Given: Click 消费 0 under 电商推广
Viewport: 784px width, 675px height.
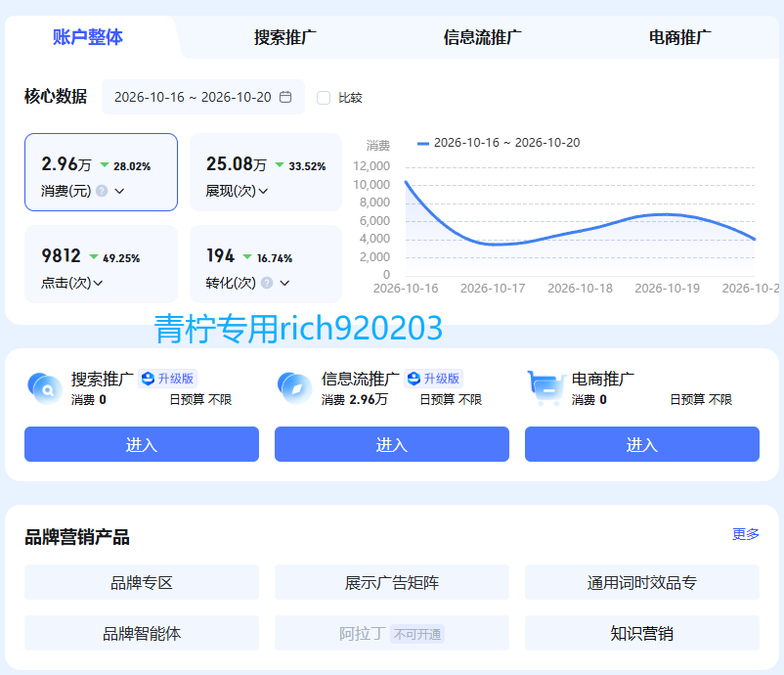Looking at the screenshot, I should pyautogui.click(x=589, y=399).
